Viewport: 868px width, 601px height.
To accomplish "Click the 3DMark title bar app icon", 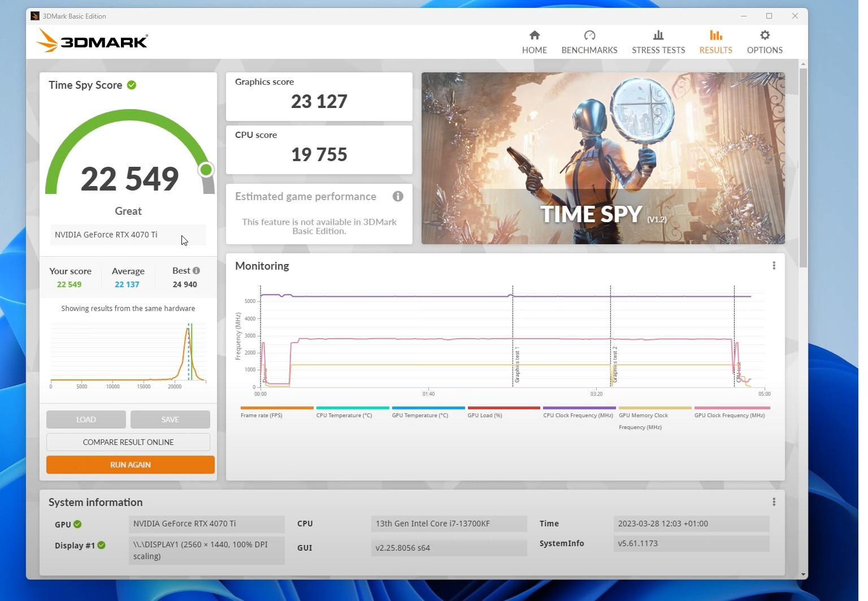I will (x=35, y=16).
